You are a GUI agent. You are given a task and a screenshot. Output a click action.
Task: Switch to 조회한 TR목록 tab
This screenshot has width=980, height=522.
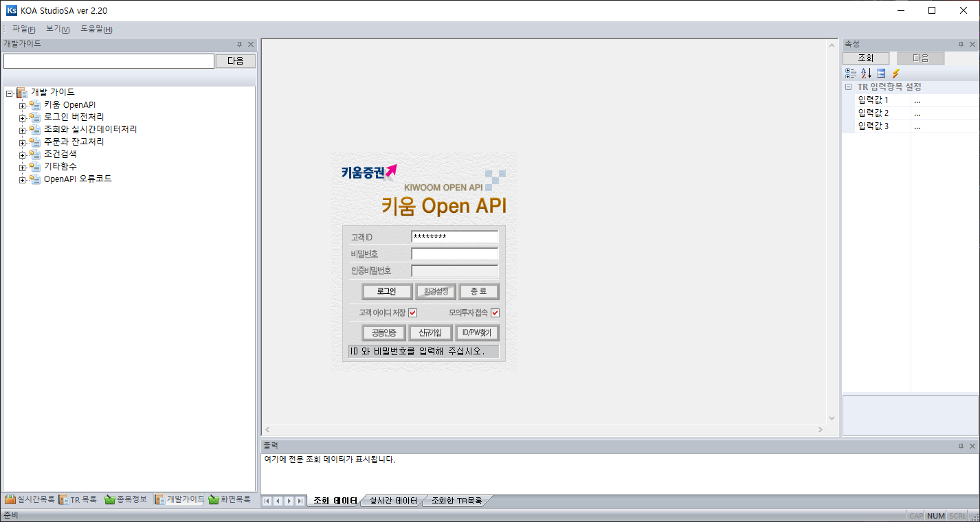[x=456, y=501]
